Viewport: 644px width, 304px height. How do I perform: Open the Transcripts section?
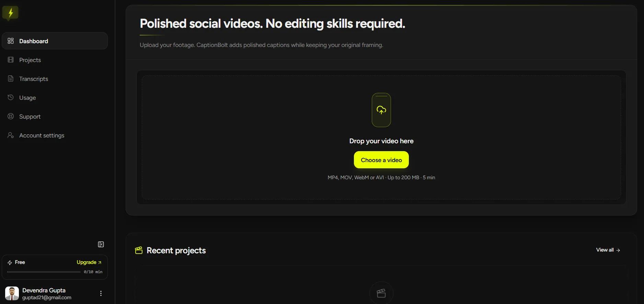tap(55, 78)
